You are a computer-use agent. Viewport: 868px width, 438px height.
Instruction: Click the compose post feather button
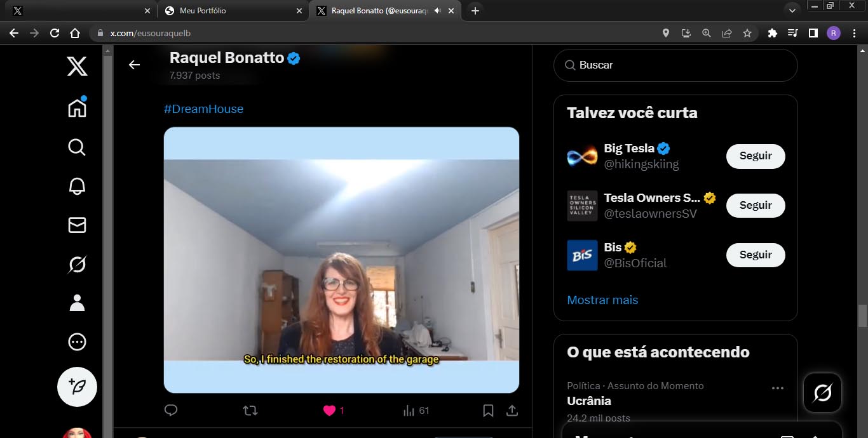coord(77,387)
